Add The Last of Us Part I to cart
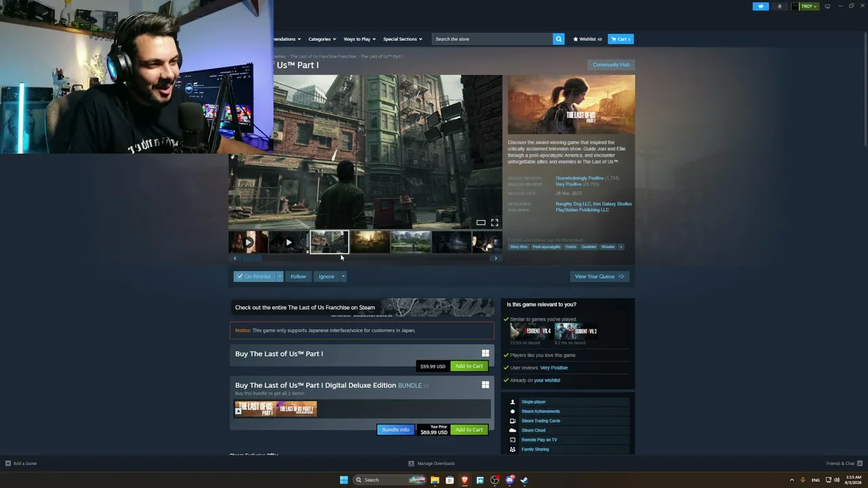Image resolution: width=868 pixels, height=488 pixels. click(469, 366)
